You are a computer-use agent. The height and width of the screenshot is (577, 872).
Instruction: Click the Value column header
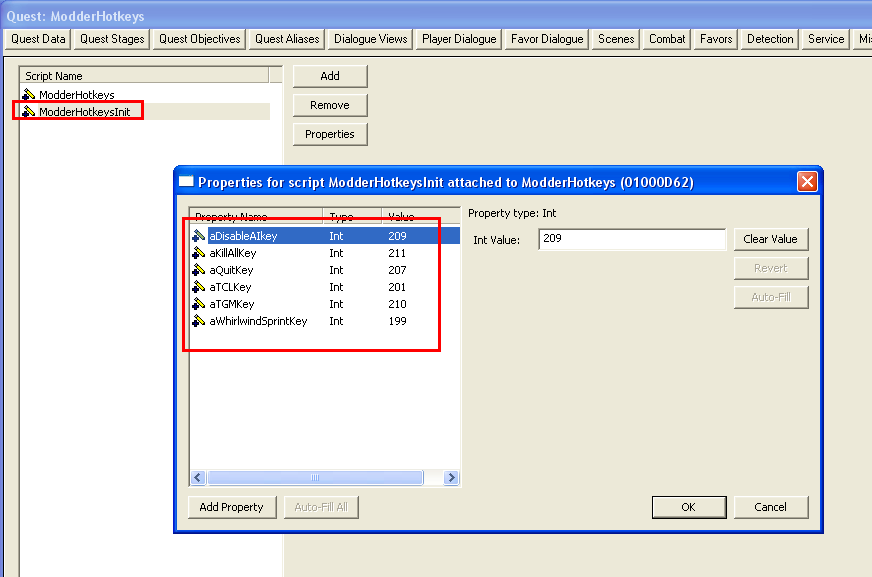point(421,216)
